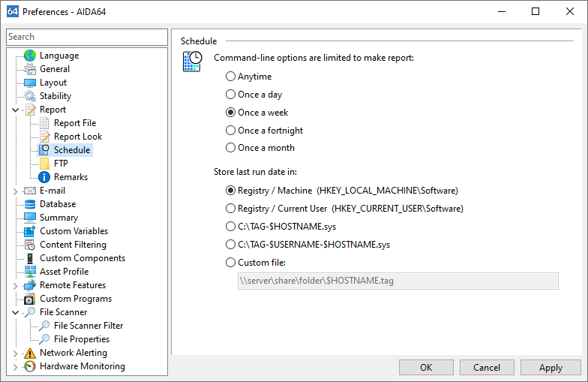Image resolution: width=588 pixels, height=382 pixels.
Task: Open the FTP settings label
Action: tap(61, 164)
